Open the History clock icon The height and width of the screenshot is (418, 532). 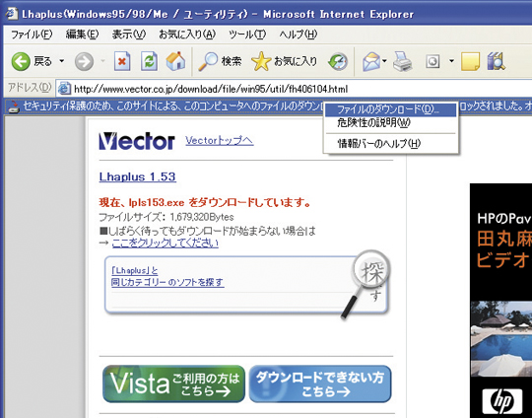[x=338, y=62]
